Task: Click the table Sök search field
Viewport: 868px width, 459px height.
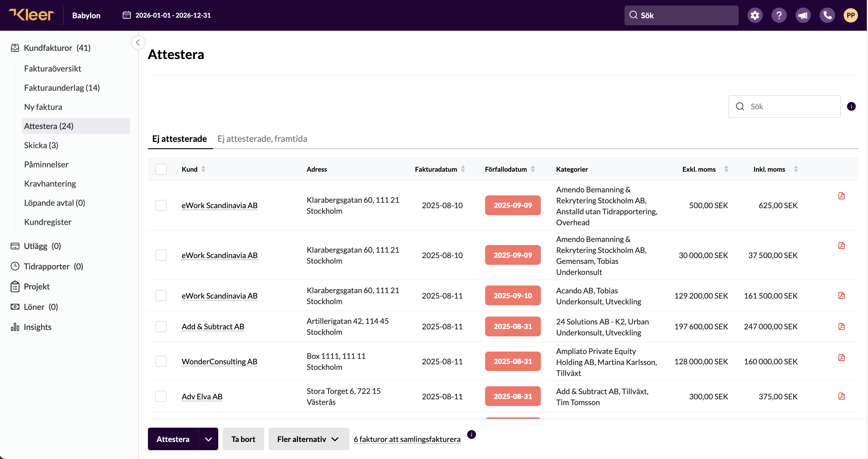Action: pyautogui.click(x=784, y=107)
